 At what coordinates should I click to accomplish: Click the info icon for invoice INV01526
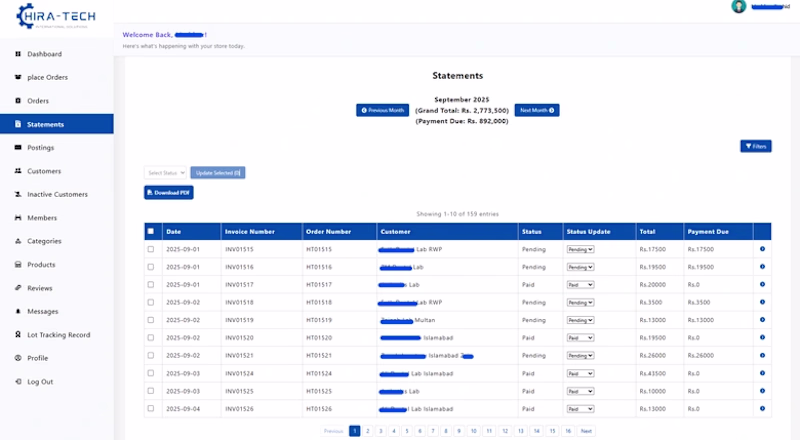762,408
